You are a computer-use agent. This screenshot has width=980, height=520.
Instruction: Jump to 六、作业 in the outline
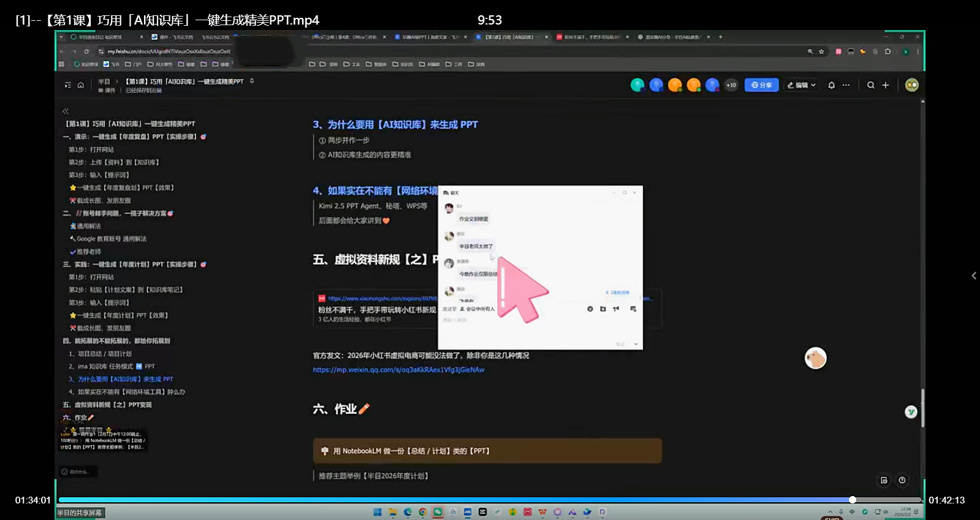click(x=78, y=418)
